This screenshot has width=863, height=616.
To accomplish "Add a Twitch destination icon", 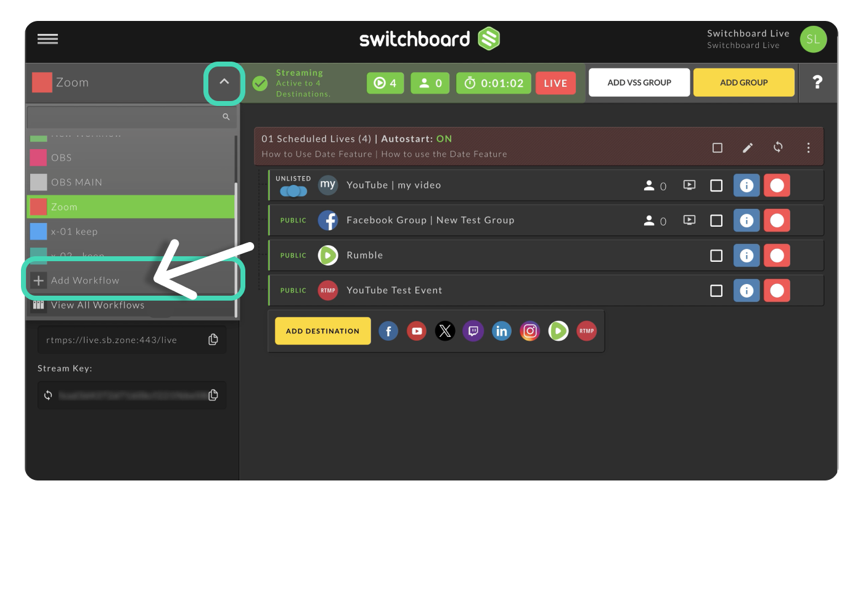I will [473, 331].
